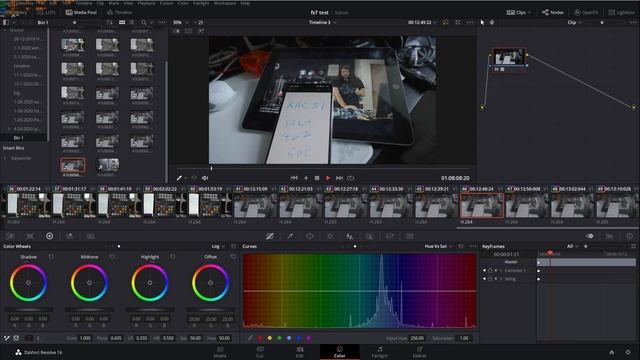Reset the Highlight color wheel
Viewport: 640px width, 360px height.
click(x=173, y=257)
